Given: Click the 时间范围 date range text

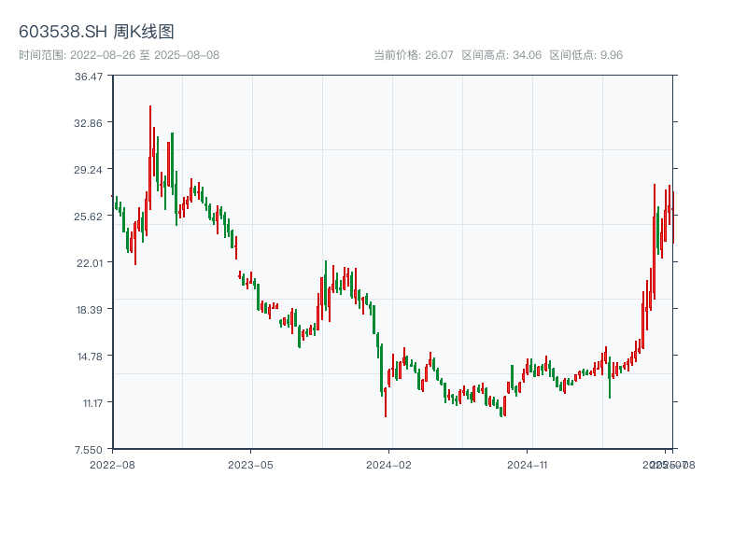Looking at the screenshot, I should click(x=120, y=55).
